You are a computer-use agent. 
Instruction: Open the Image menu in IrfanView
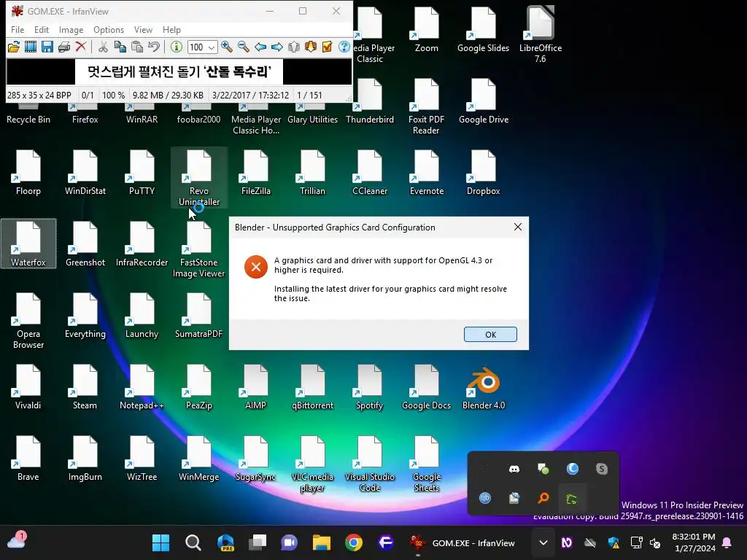(71, 29)
